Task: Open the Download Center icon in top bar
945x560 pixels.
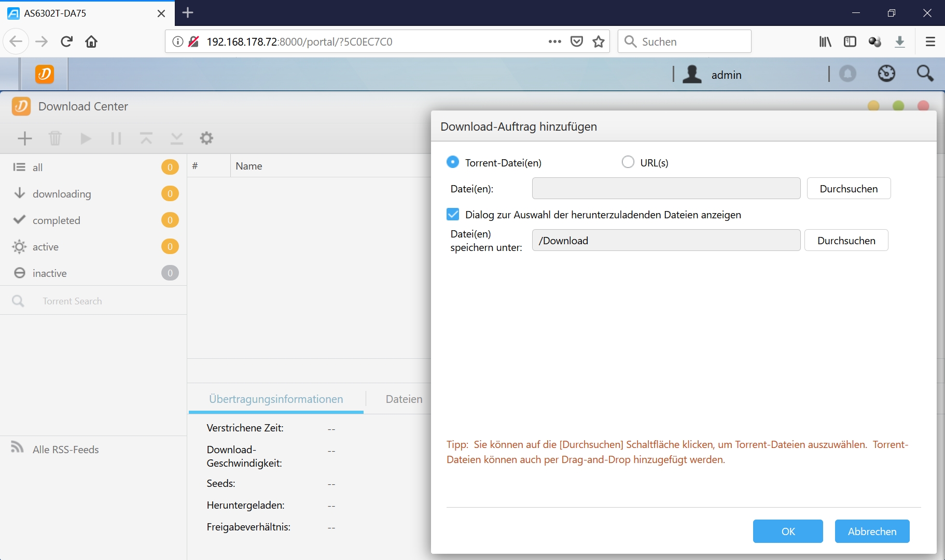Action: [45, 74]
